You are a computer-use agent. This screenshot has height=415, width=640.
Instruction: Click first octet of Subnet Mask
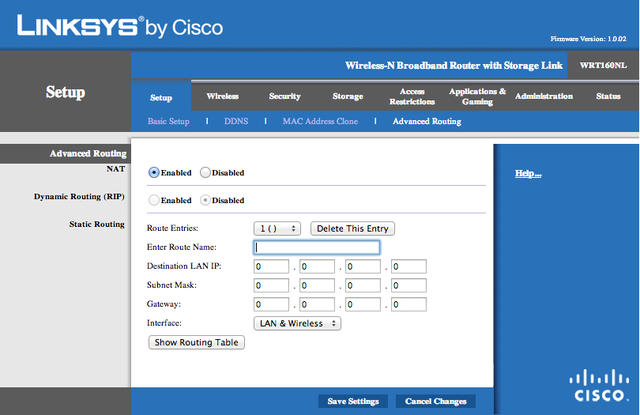(271, 285)
